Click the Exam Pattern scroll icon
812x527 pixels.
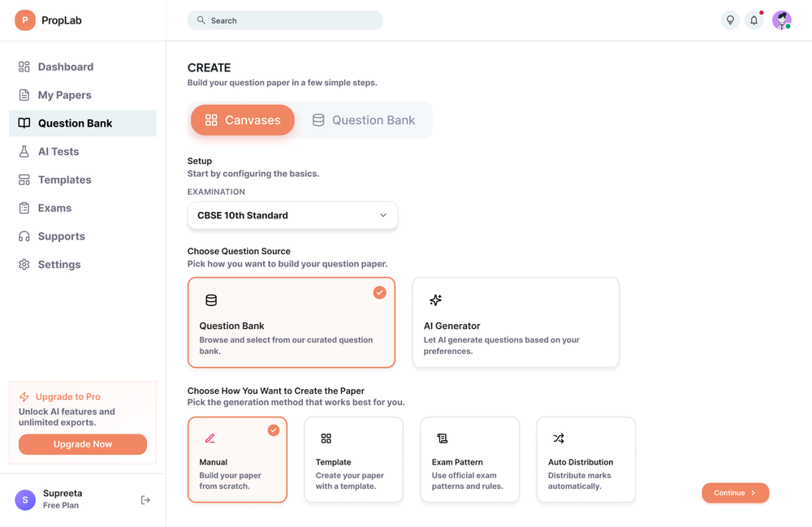pos(443,438)
